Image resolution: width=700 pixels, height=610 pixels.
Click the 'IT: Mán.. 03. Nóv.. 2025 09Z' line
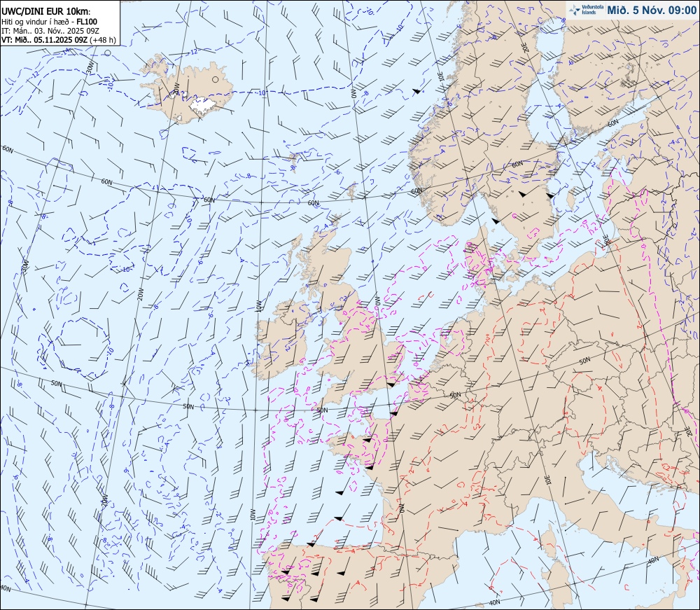[x=50, y=31]
